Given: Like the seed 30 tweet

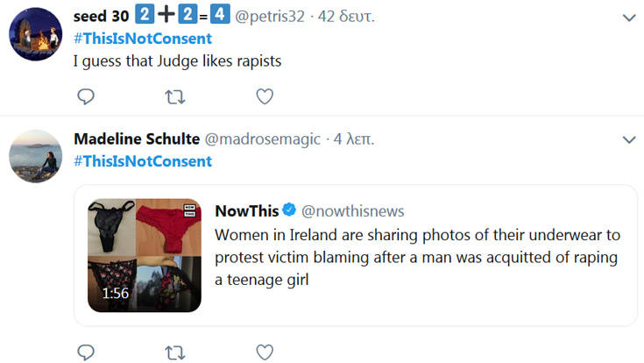Looking at the screenshot, I should [265, 95].
